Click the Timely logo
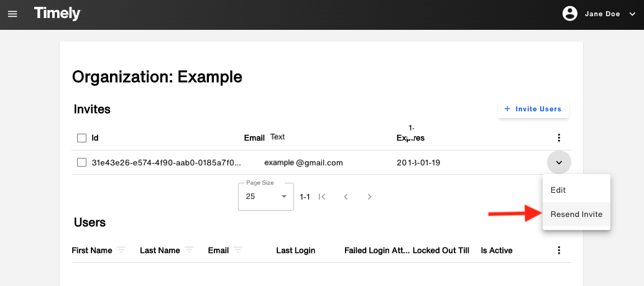 point(57,14)
